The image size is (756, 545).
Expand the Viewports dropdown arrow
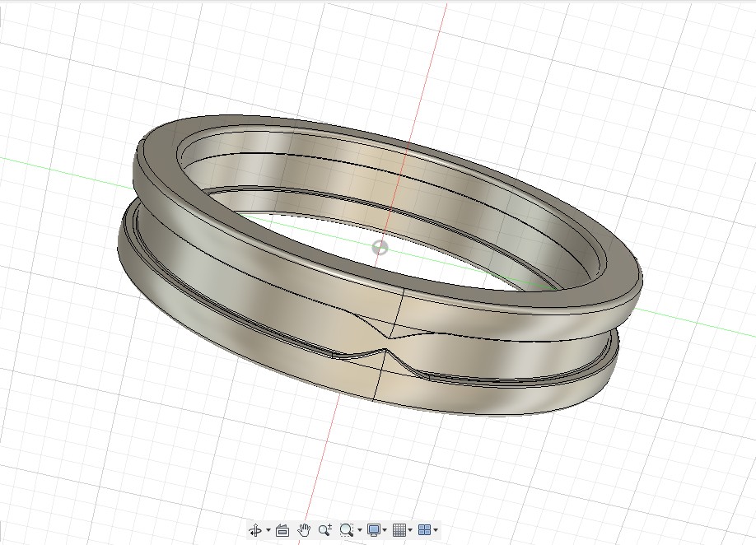point(436,529)
